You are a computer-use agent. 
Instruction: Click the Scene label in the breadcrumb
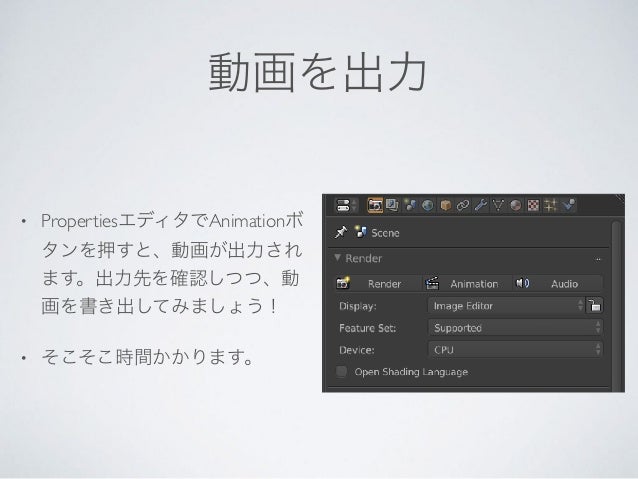385,233
